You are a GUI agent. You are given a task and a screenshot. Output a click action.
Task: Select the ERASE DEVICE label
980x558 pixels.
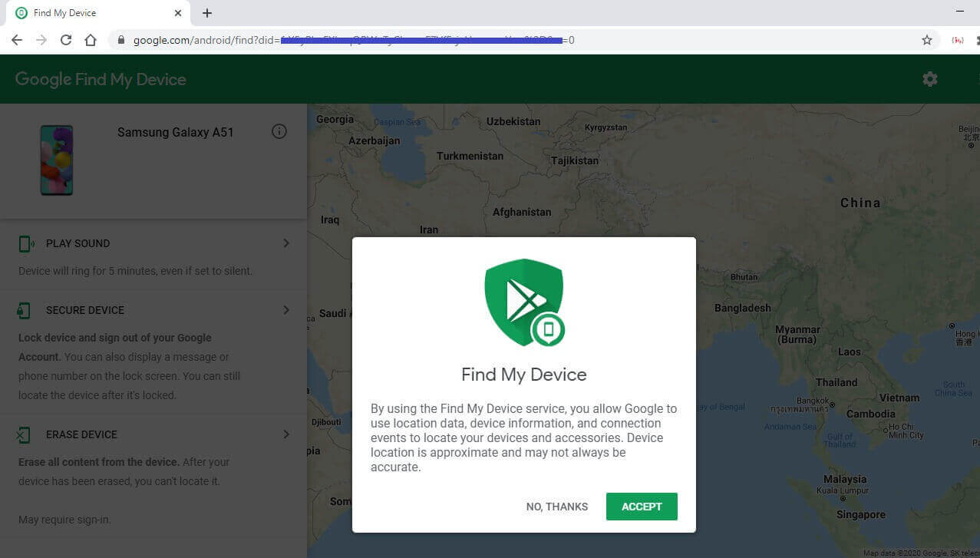[81, 434]
